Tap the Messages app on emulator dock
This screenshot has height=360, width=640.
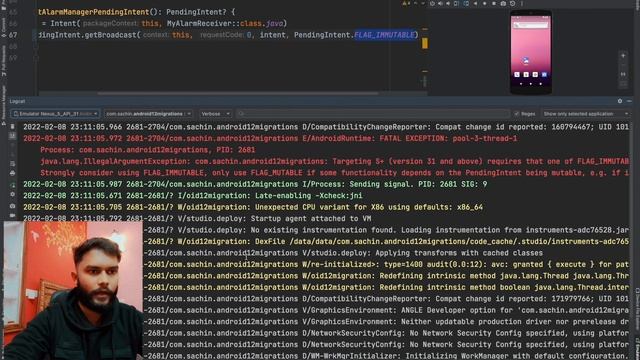[x=526, y=74]
